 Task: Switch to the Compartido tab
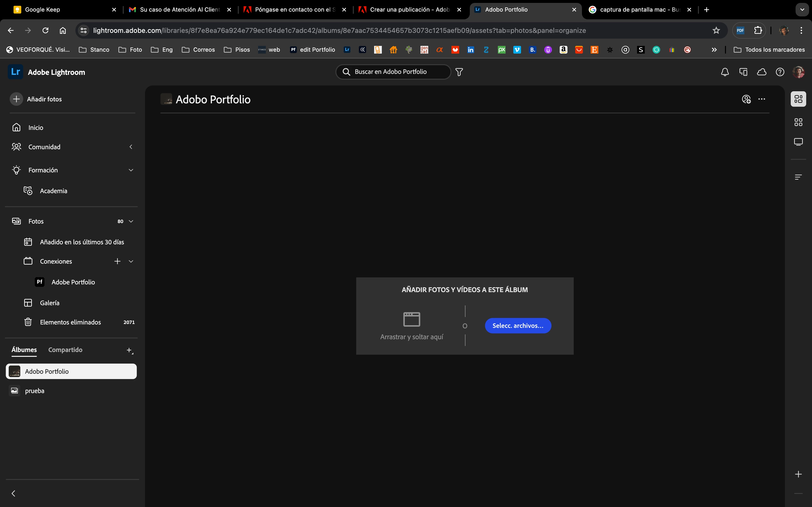click(x=65, y=350)
